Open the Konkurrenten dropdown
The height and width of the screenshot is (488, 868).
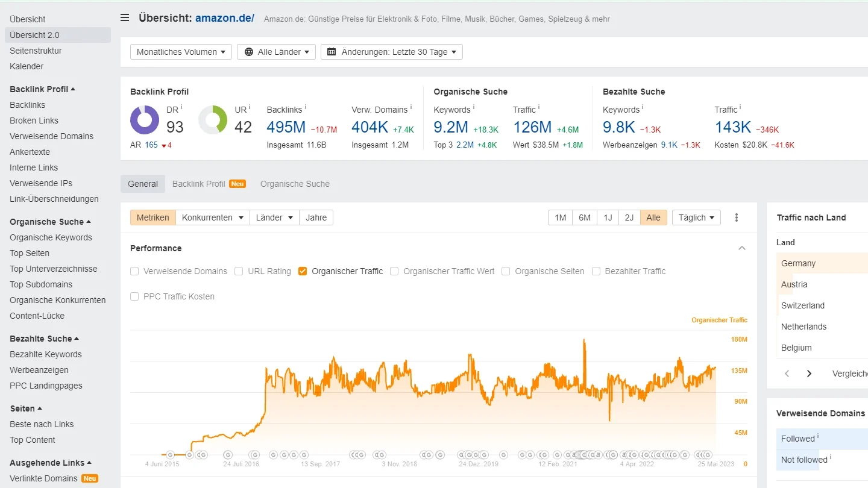213,217
